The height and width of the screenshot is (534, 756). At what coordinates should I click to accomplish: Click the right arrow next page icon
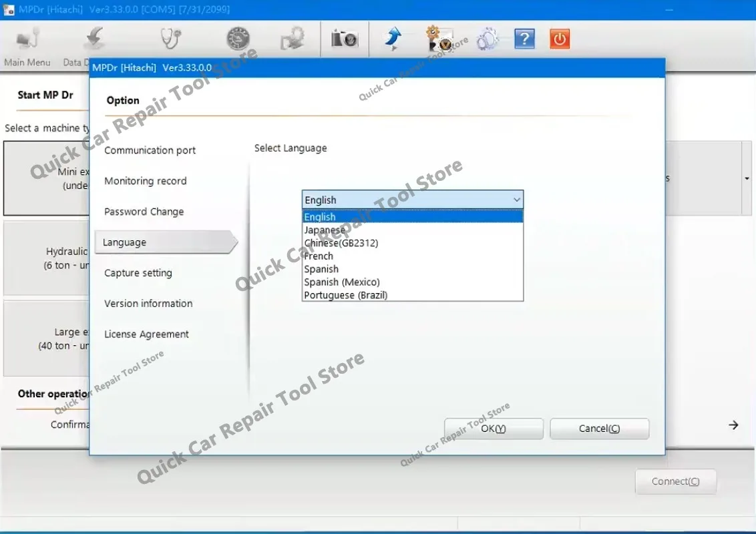pos(733,425)
